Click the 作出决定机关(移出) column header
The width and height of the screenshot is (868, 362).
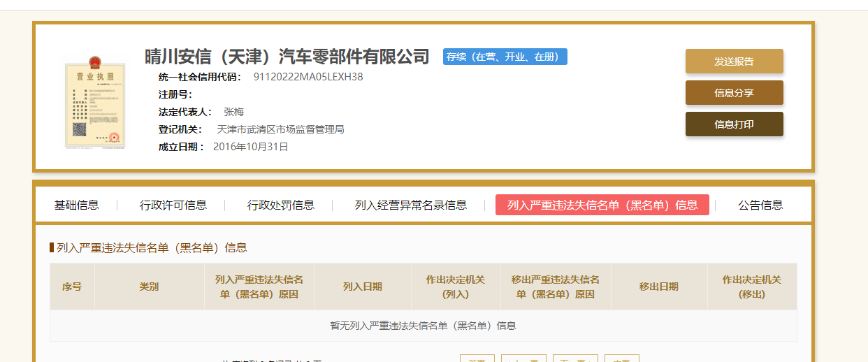752,287
